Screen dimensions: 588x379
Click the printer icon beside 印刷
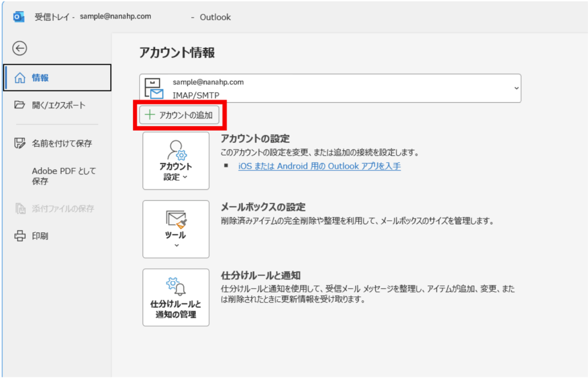20,236
